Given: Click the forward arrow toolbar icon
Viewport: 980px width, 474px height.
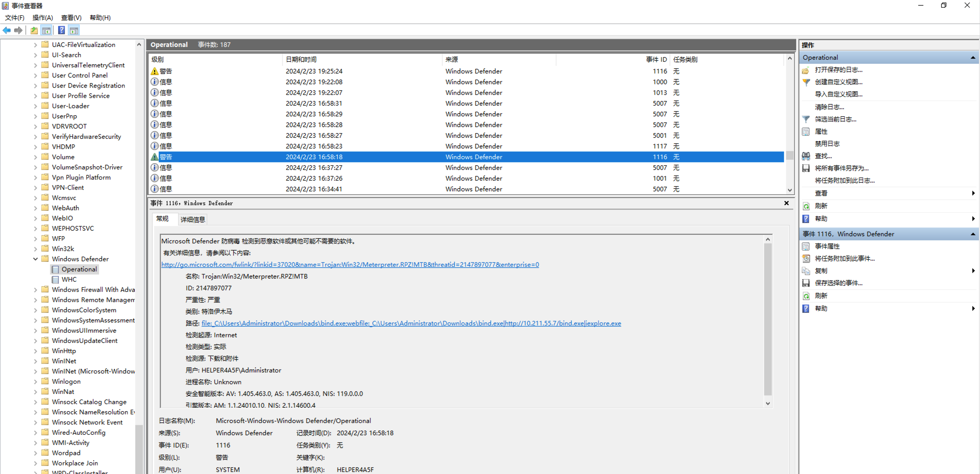Looking at the screenshot, I should pos(18,30).
